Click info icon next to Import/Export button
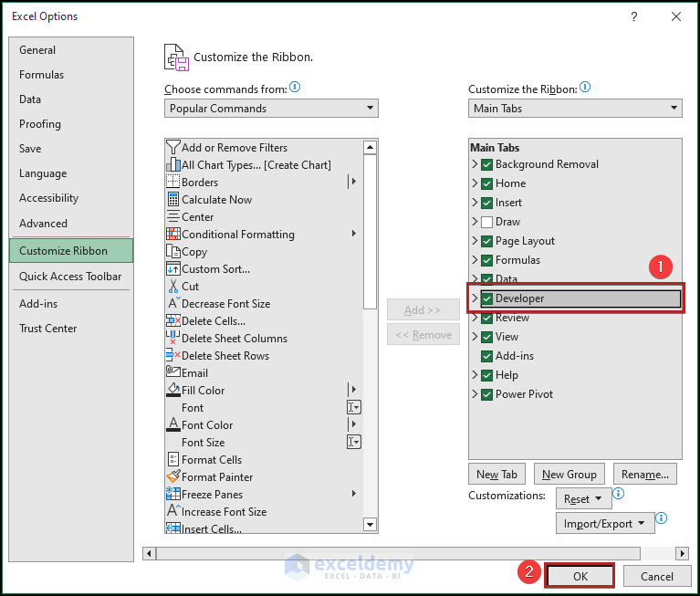Screen dimensions: 700x596 tap(661, 518)
